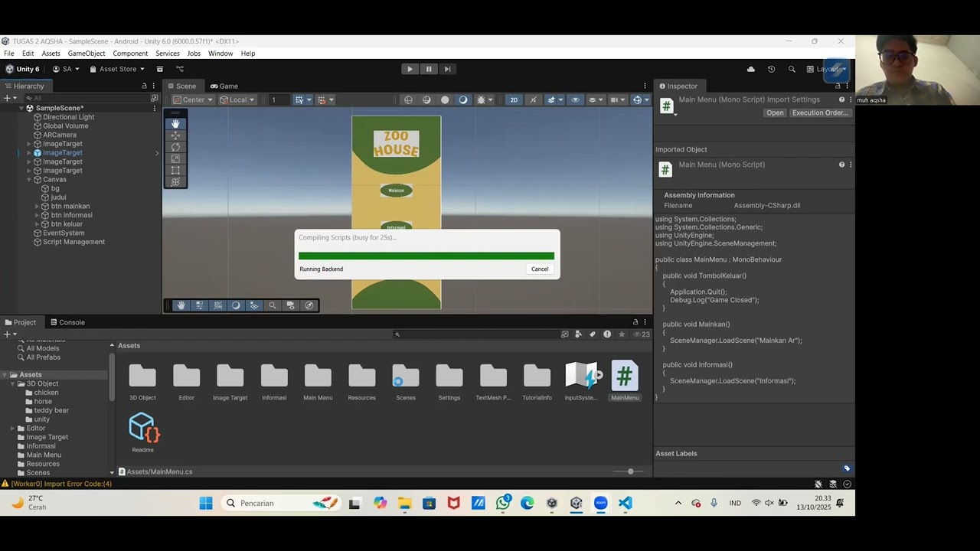Toggle scene lighting button

pos(533,99)
